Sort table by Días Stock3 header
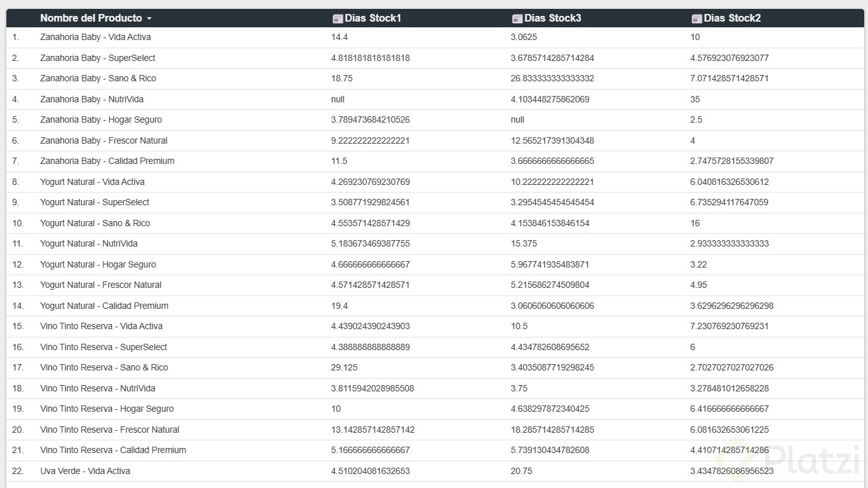 click(x=553, y=18)
